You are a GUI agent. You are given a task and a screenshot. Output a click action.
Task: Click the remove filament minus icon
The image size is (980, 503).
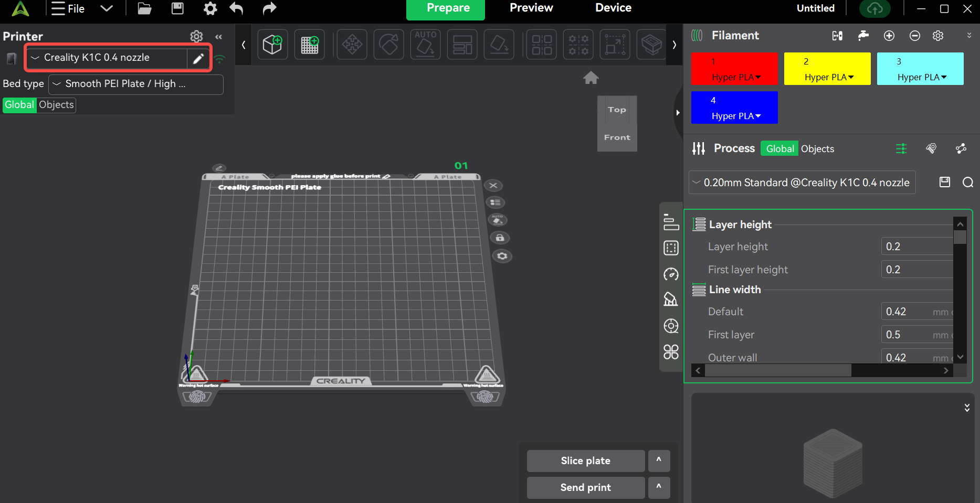pos(914,36)
